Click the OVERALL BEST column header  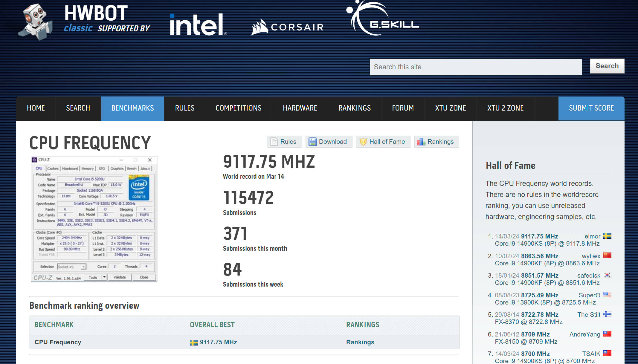[212, 325]
